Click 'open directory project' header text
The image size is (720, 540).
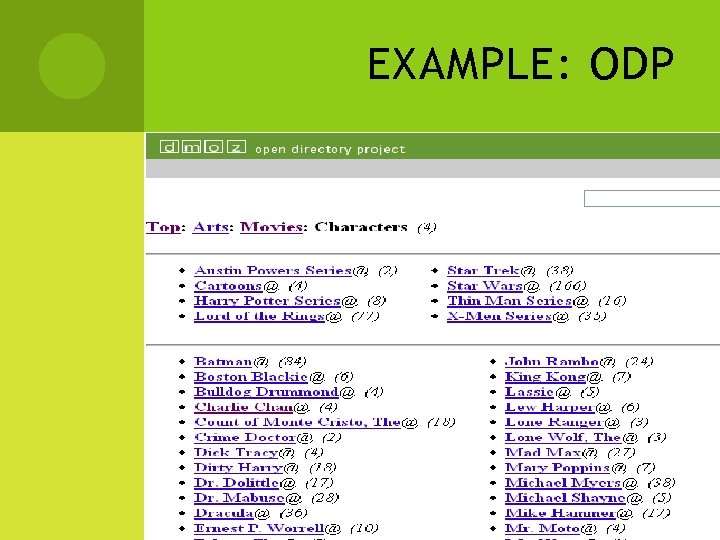(x=330, y=149)
